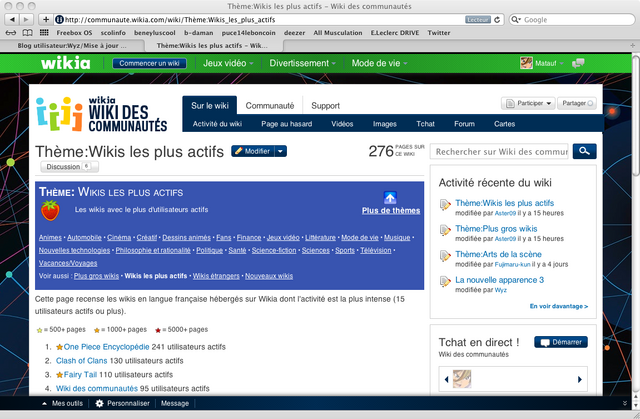This screenshot has width=640, height=419.
Task: Go forward with Safari forward arrow
Action: tap(26, 19)
